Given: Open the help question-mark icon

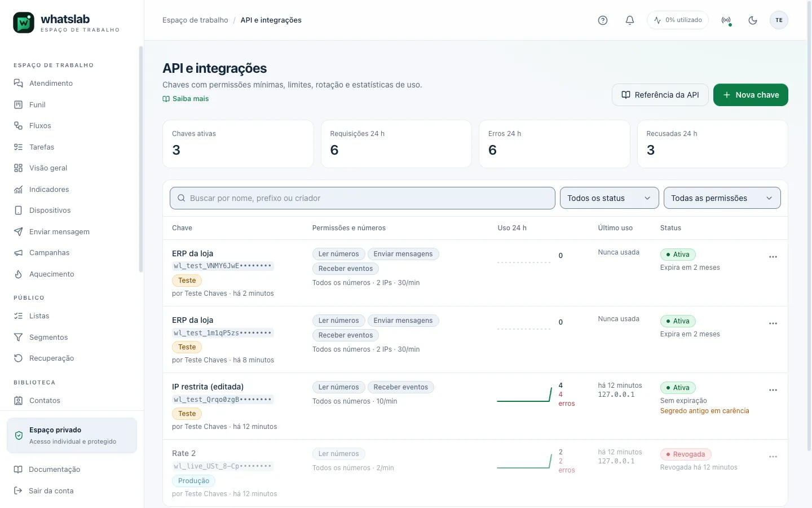Looking at the screenshot, I should tap(603, 20).
